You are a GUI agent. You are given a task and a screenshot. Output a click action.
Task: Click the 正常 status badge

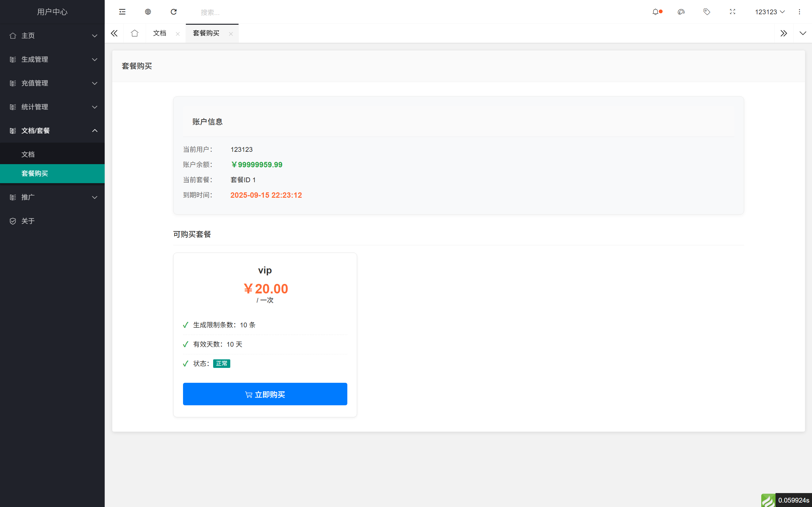221,363
